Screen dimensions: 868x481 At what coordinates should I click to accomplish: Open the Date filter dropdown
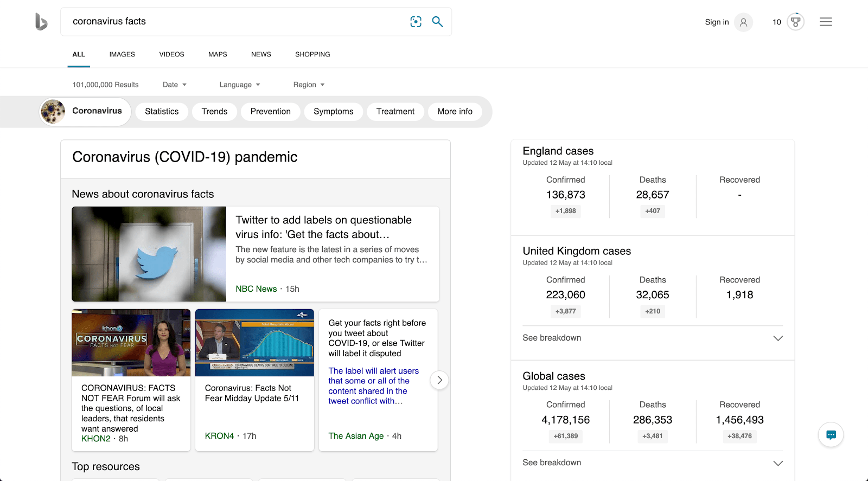175,85
